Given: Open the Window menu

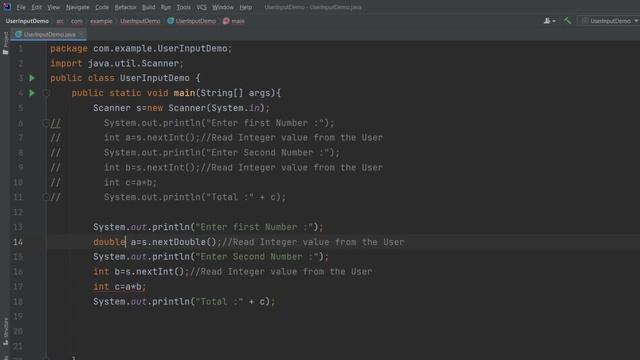Looking at the screenshot, I should [223, 7].
